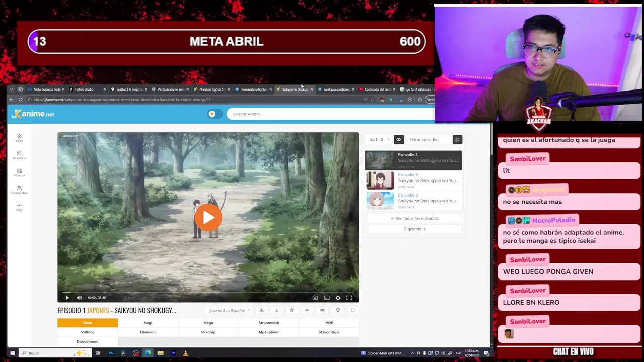
Task: Open Más menu in the left sidebar
Action: click(x=19, y=207)
